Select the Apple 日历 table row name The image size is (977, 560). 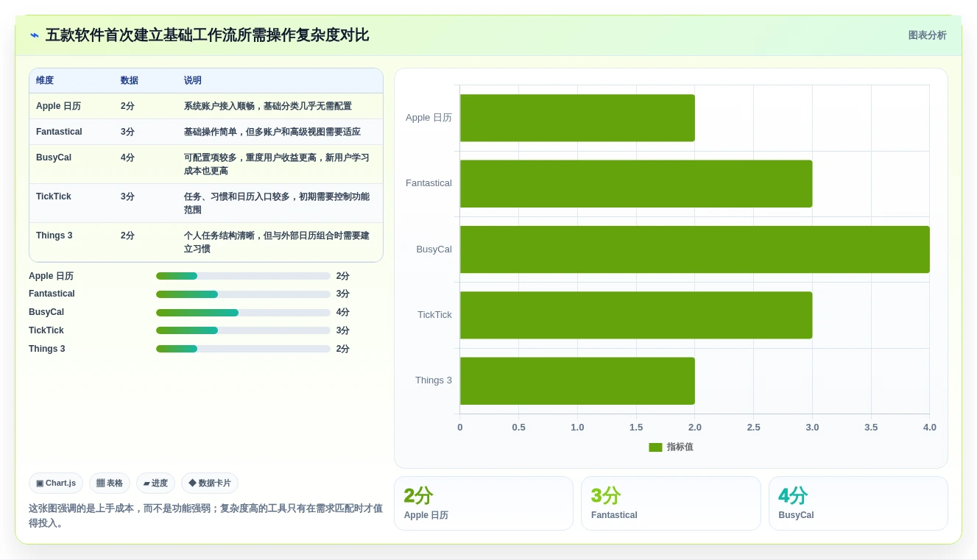coord(58,106)
